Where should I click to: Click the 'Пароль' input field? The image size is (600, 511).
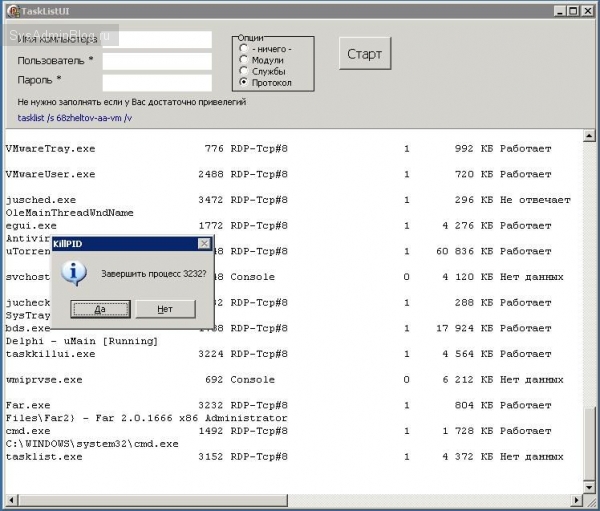click(157, 83)
